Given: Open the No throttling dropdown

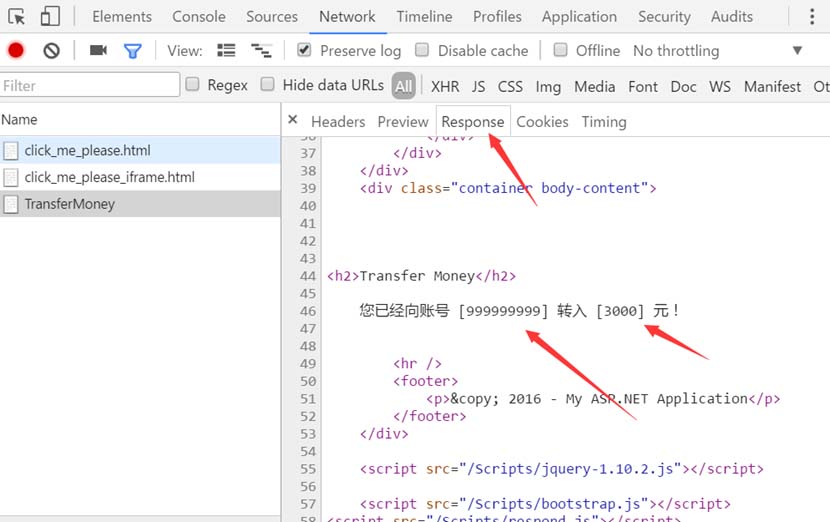Looking at the screenshot, I should tap(676, 51).
